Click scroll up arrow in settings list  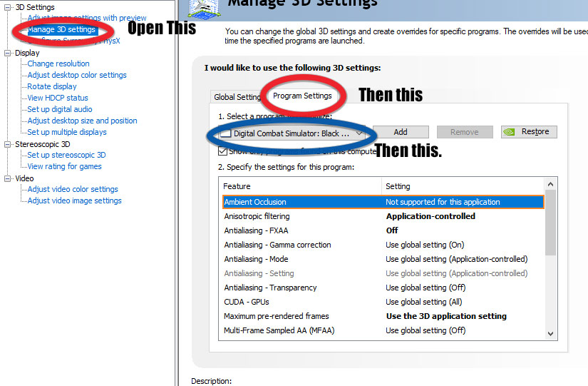[x=550, y=184]
